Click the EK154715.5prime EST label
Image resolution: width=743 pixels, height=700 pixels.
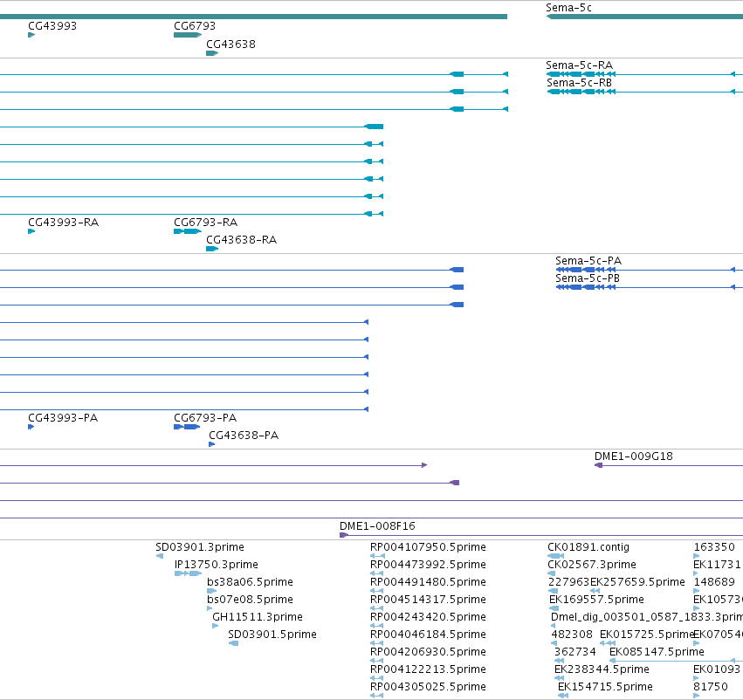click(605, 687)
